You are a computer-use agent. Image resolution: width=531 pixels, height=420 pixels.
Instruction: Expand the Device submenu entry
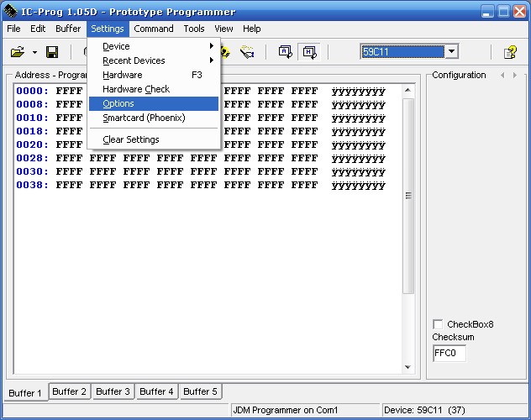tap(154, 46)
